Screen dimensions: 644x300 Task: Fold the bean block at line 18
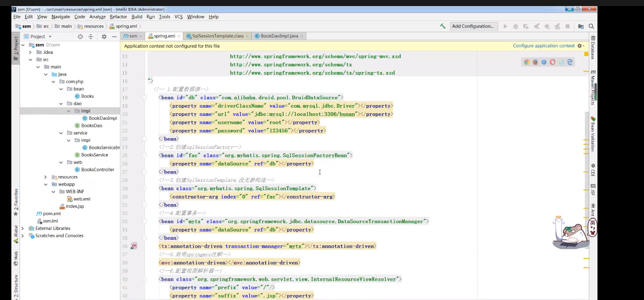[x=145, y=98]
